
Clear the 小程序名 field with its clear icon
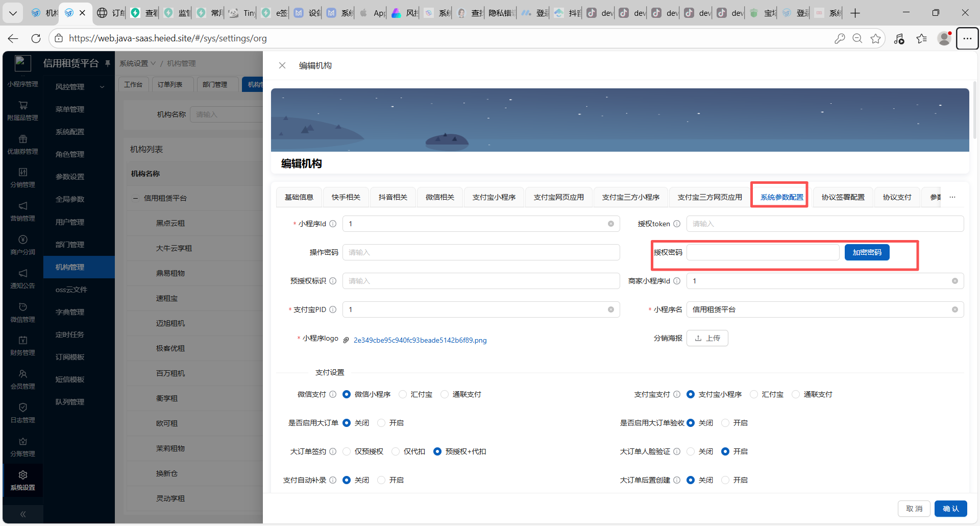coord(954,309)
